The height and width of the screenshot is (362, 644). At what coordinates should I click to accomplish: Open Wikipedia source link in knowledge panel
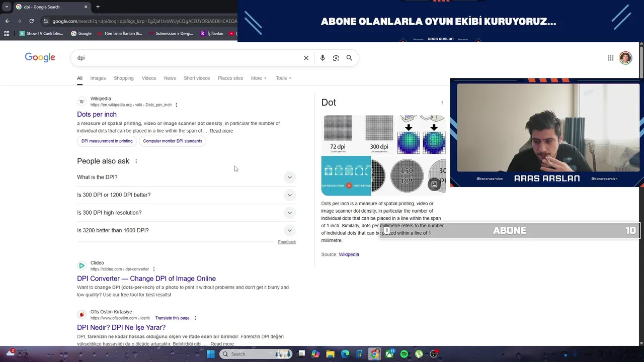(349, 254)
